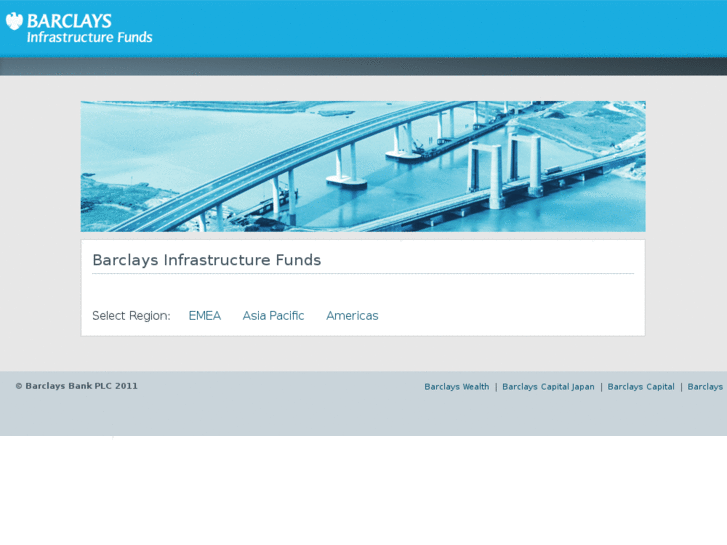Pick the Americas region link
727x545 pixels.
coord(352,316)
